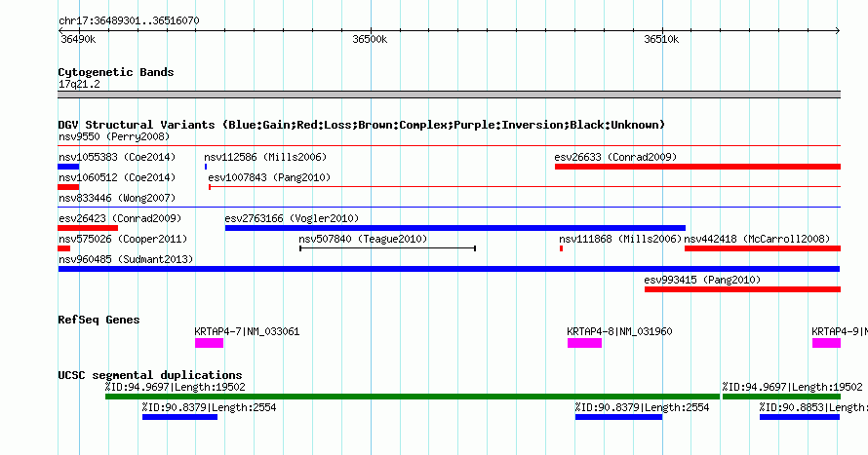
Task: Select the nsv442418 (McCarroll2008) red bar
Action: tap(763, 248)
